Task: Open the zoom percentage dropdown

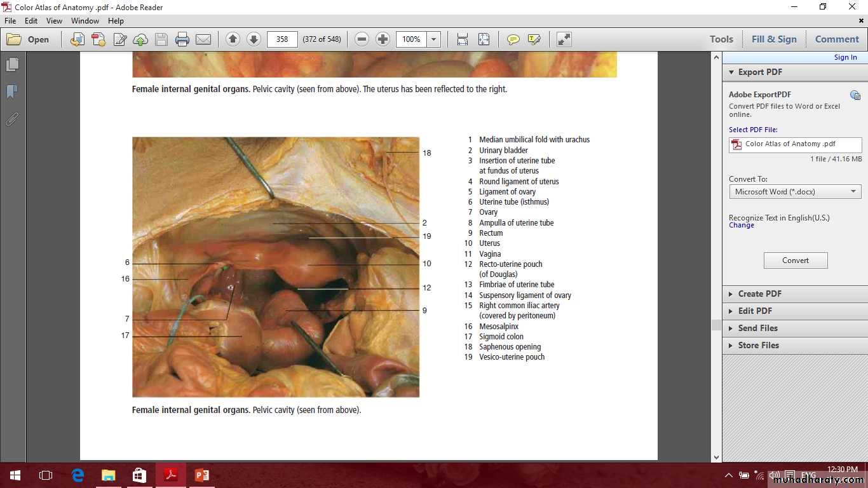Action: 434,39
